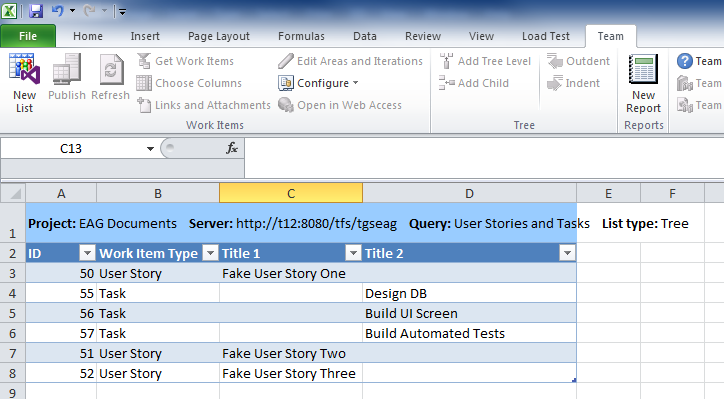Open the undo history dropdown arrow
Viewport: 724px width, 399px height.
pos(72,10)
